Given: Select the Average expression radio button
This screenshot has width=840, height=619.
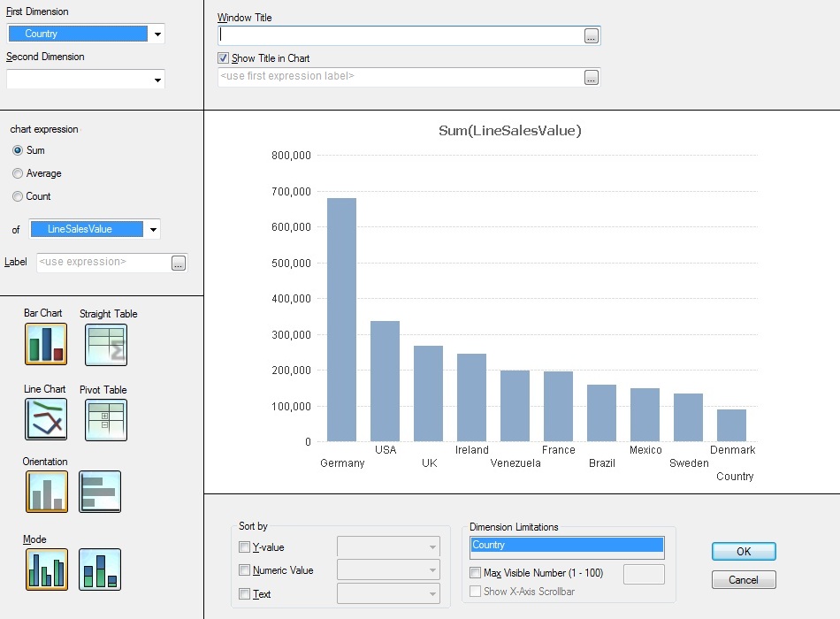Looking at the screenshot, I should [18, 173].
